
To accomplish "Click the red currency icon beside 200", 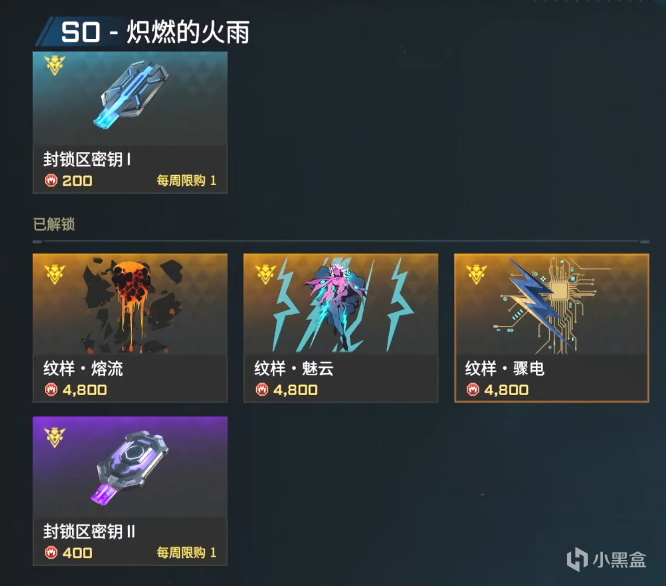I will pyautogui.click(x=51, y=180).
